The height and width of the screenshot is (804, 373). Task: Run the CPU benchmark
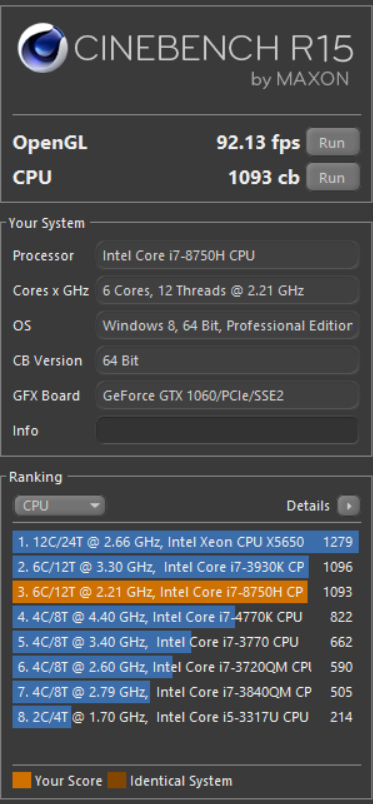[x=332, y=177]
